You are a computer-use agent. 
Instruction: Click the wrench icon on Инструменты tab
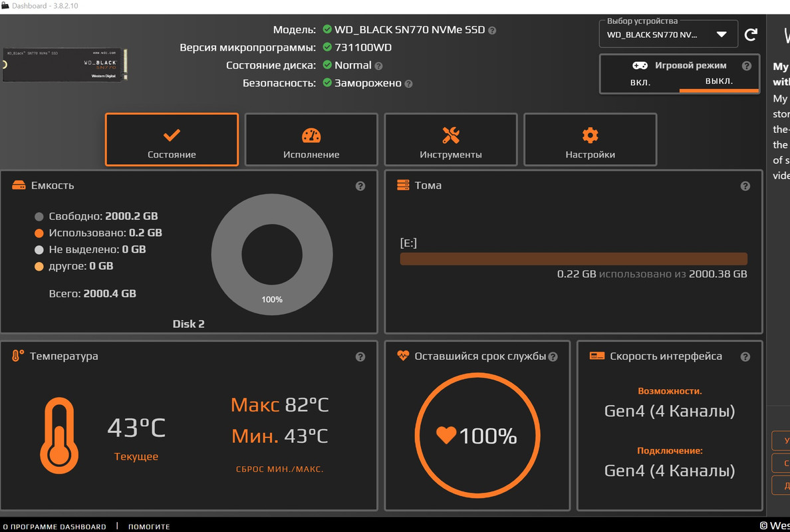pyautogui.click(x=450, y=135)
